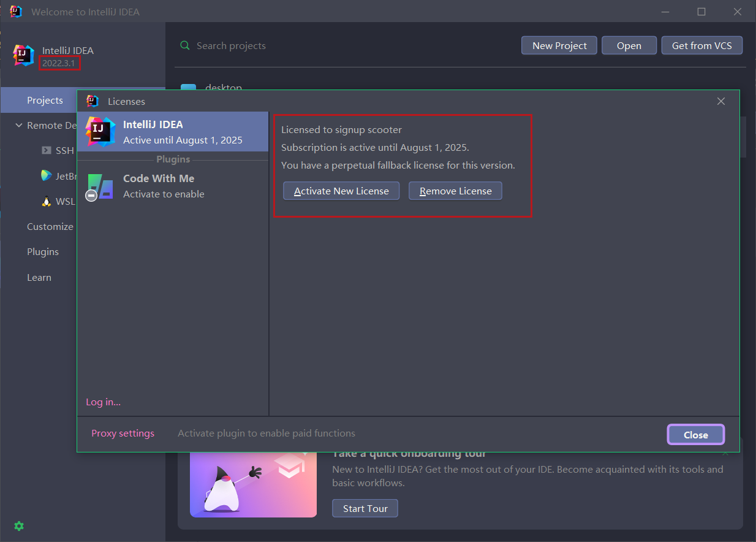
Task: Click the perpetual fallback license message
Action: click(x=398, y=166)
